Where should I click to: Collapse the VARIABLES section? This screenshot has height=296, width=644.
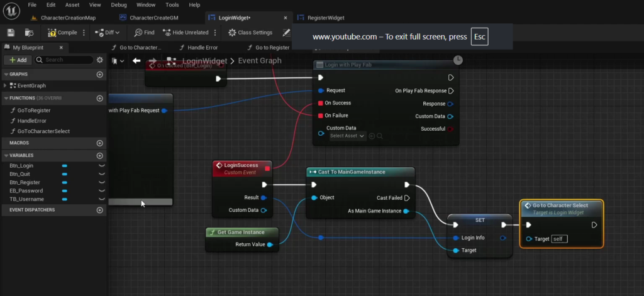tap(6, 156)
